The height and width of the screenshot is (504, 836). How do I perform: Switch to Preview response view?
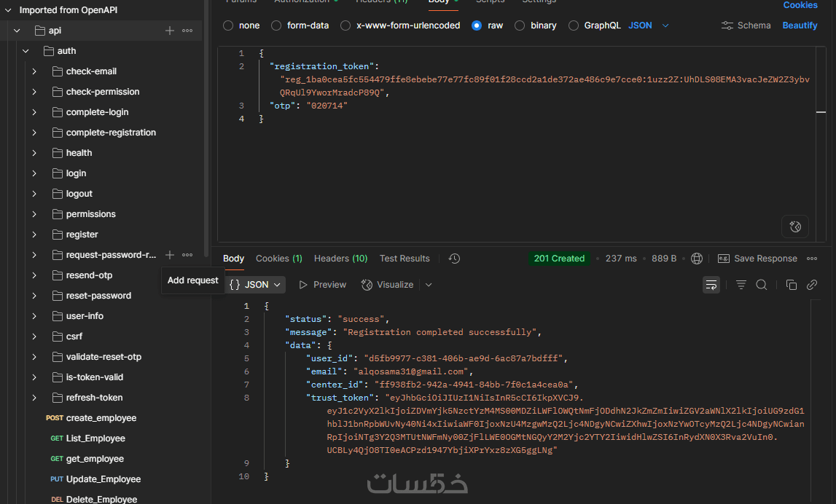point(323,285)
